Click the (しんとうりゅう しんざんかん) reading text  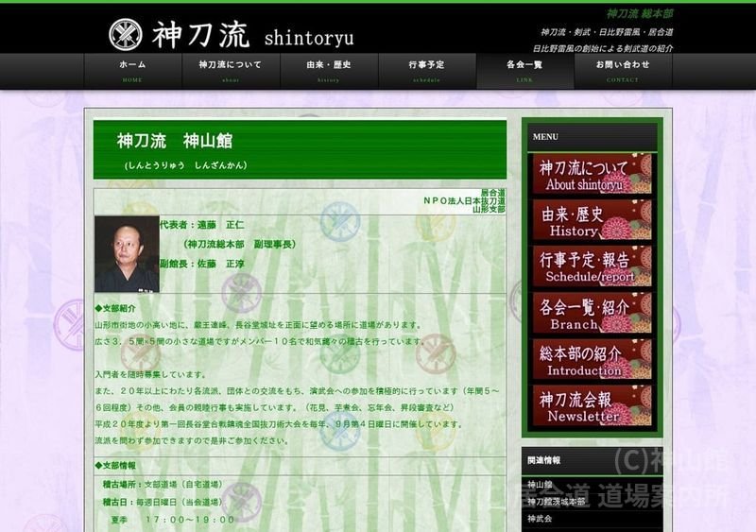tap(185, 165)
